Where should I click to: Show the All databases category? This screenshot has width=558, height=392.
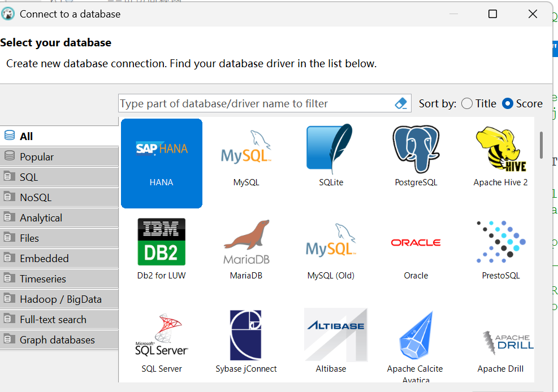point(59,136)
